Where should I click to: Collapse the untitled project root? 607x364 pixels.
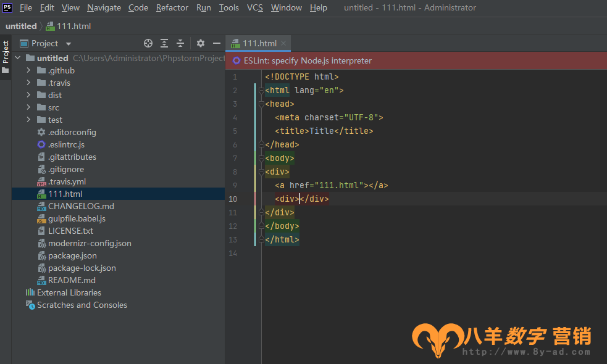pos(18,58)
